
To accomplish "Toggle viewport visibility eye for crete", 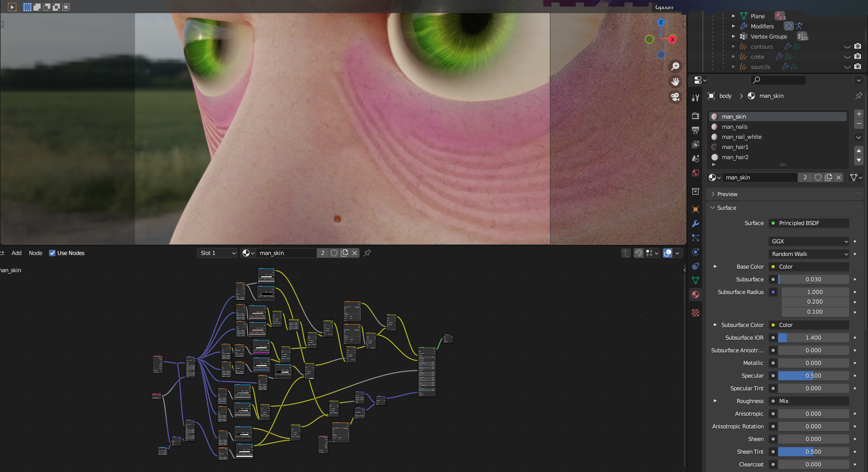I will pyautogui.click(x=847, y=57).
